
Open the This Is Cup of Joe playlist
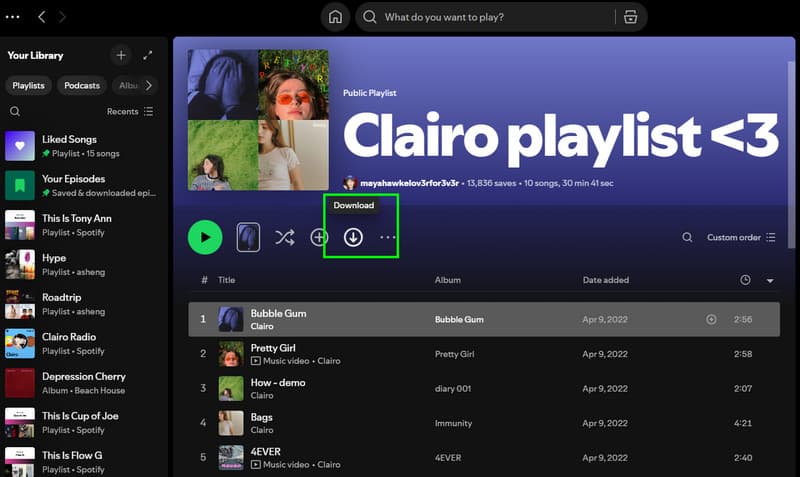pyautogui.click(x=84, y=422)
